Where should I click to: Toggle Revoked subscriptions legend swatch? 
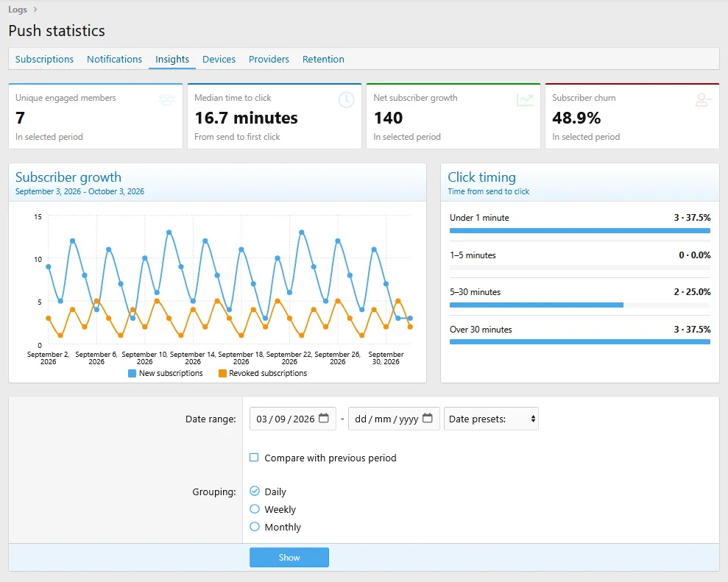222,373
